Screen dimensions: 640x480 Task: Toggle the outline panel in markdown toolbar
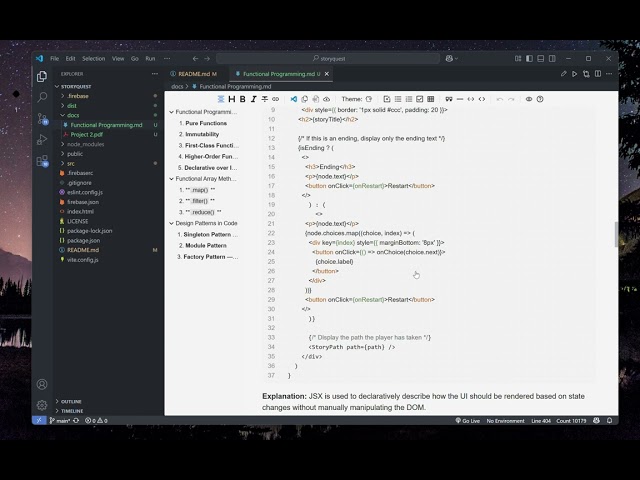click(x=221, y=99)
